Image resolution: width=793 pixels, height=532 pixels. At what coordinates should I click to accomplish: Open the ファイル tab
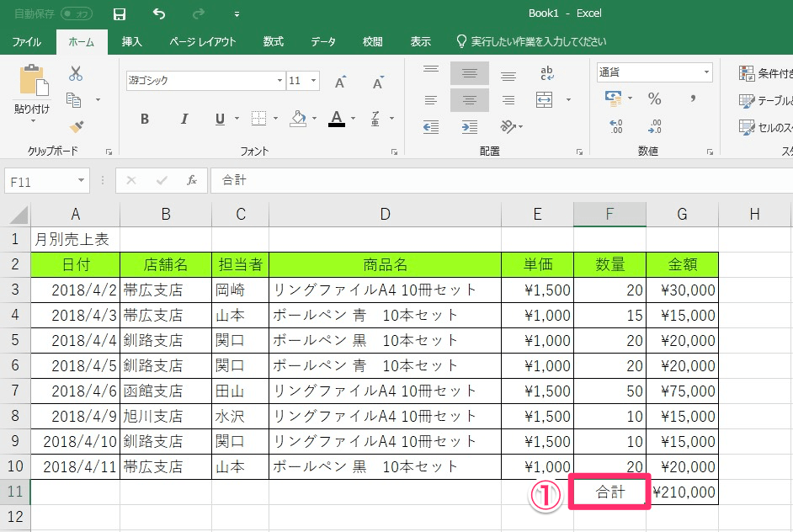pos(26,42)
